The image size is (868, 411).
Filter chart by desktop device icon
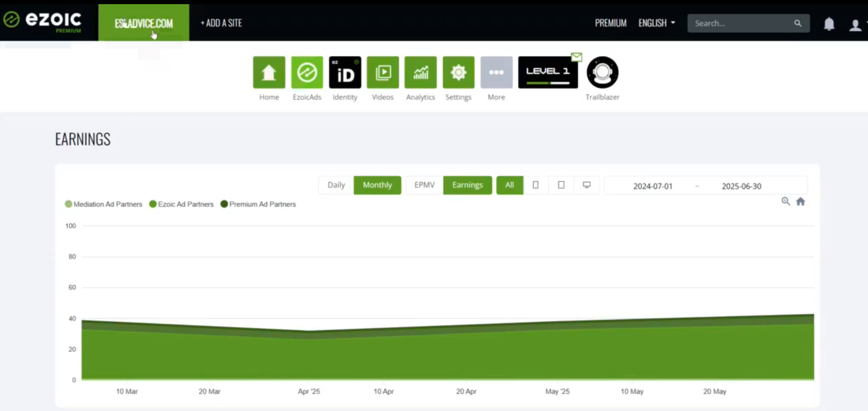(x=587, y=185)
